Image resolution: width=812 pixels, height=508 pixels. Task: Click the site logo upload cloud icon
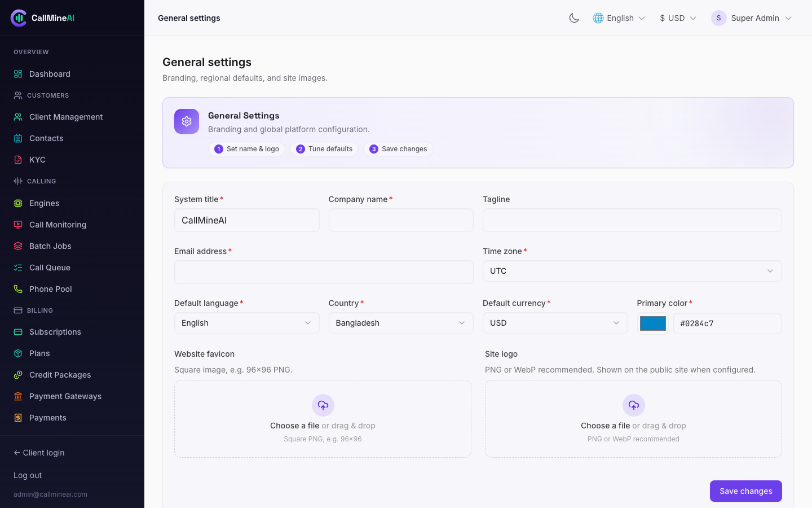(634, 405)
